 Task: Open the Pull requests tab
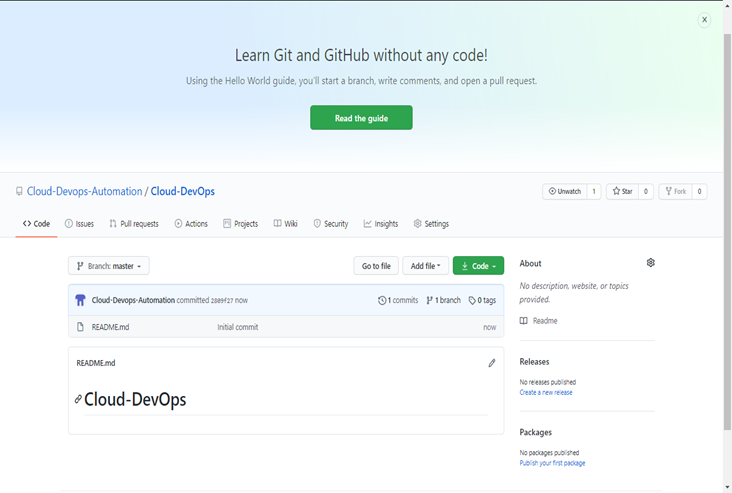click(x=134, y=224)
